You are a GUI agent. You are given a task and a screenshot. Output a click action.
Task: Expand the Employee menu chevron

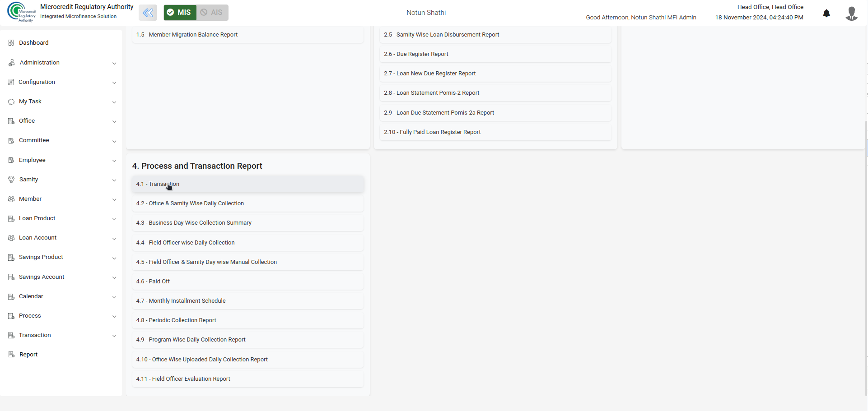[114, 161]
